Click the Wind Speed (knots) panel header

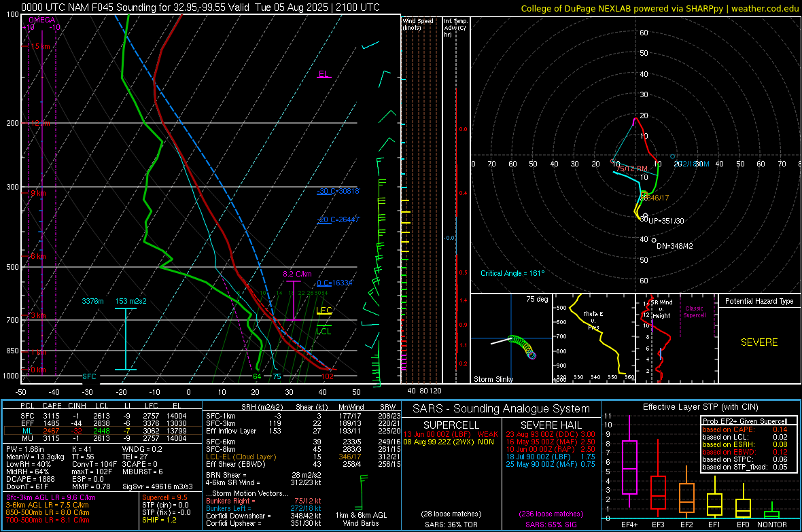pos(418,24)
